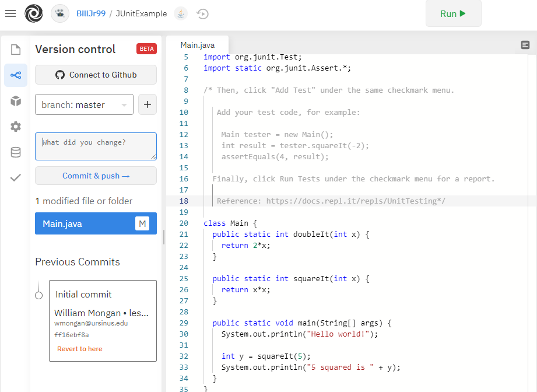Click the Github logo icon

pos(60,75)
